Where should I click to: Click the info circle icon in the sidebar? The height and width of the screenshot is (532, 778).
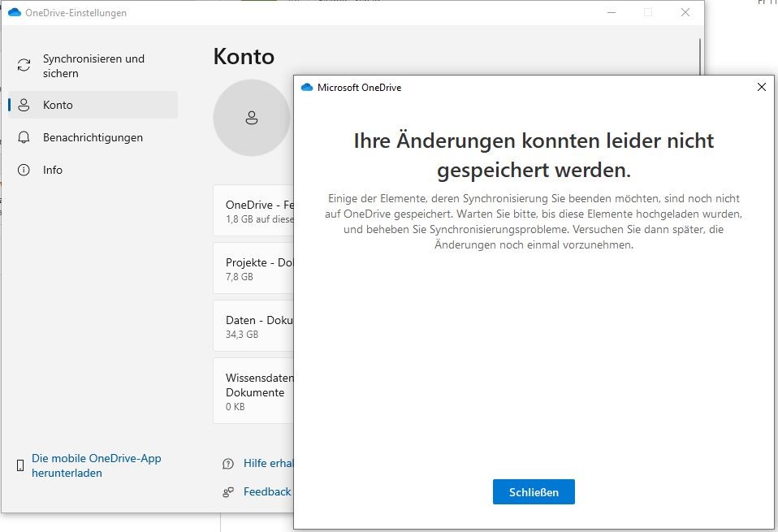tap(24, 170)
